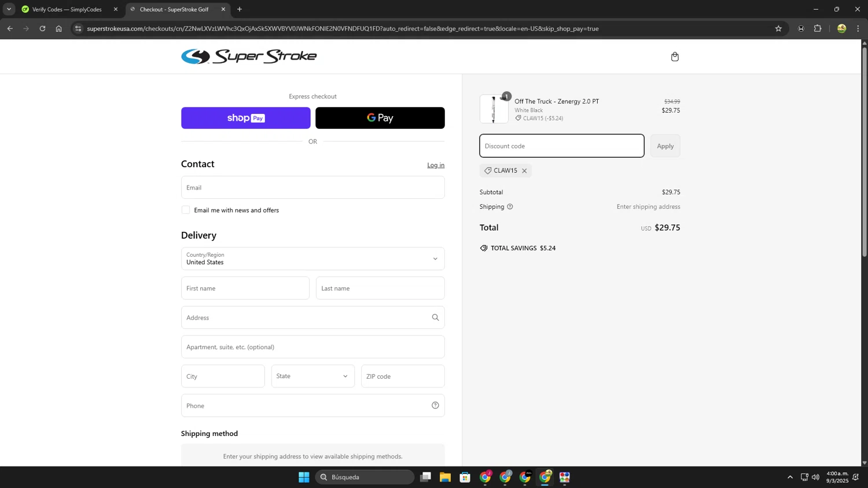Click the Email input field
Image resolution: width=868 pixels, height=488 pixels.
(x=312, y=187)
